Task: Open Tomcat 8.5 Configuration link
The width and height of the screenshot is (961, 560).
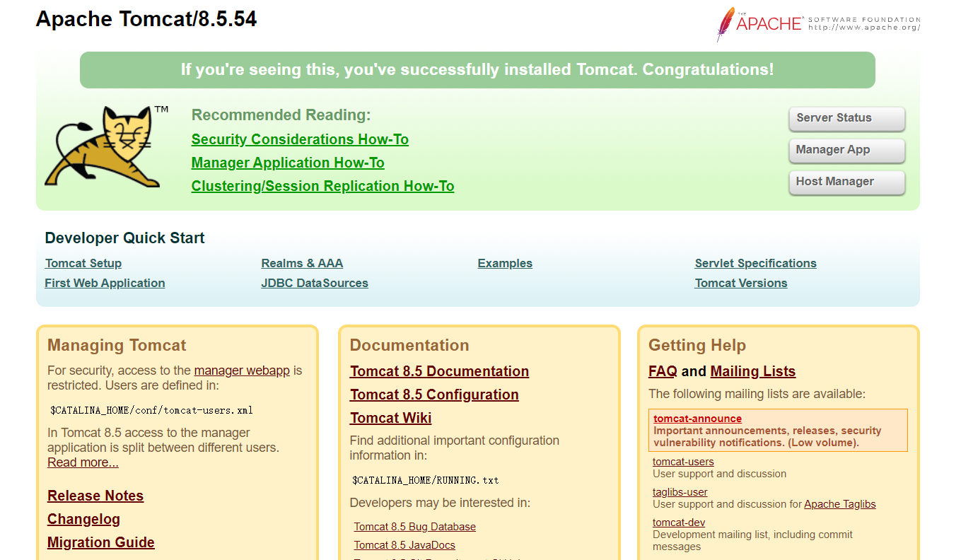Action: tap(434, 395)
